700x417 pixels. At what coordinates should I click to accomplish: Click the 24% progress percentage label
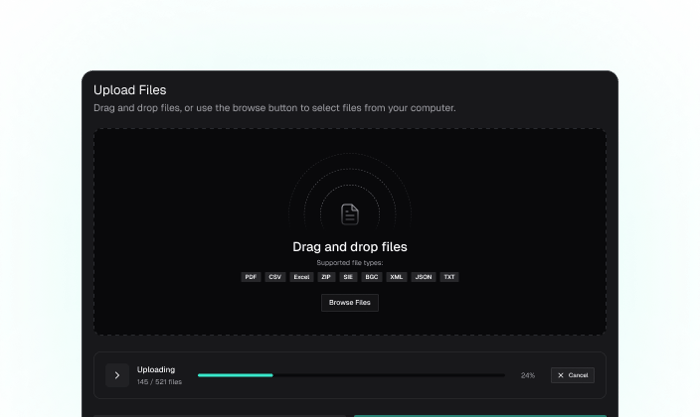pyautogui.click(x=528, y=375)
